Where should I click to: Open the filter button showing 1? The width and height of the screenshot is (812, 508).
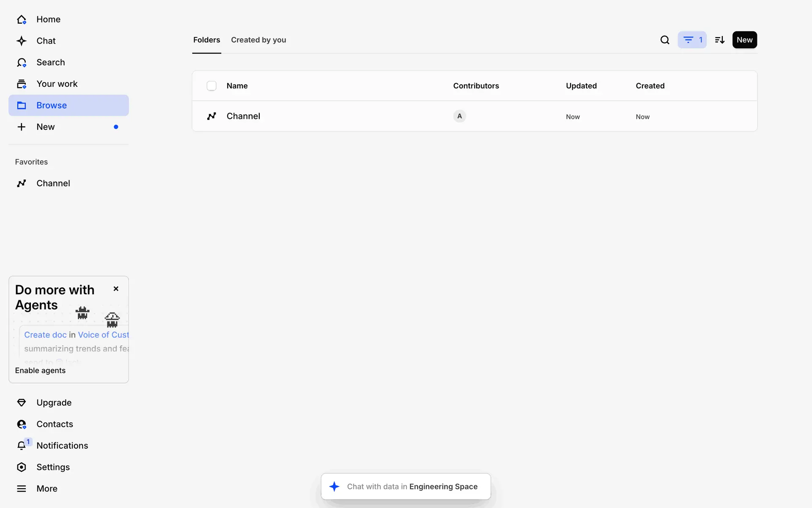click(692, 40)
